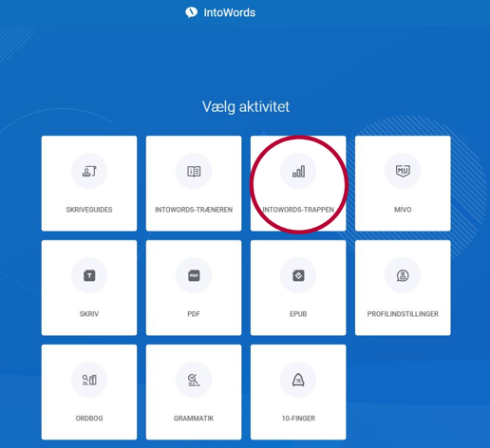Choose the 10-FINGER label
Screen dimensions: 490x448
(298, 419)
